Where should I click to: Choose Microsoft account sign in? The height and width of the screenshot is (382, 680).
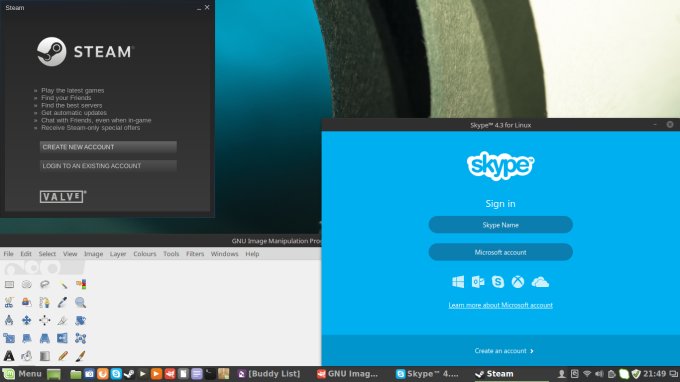500,252
